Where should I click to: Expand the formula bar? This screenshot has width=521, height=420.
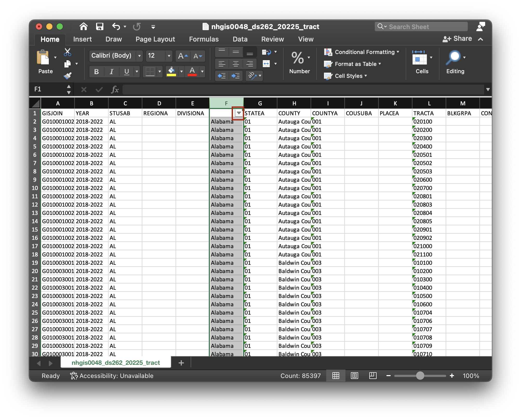[488, 90]
